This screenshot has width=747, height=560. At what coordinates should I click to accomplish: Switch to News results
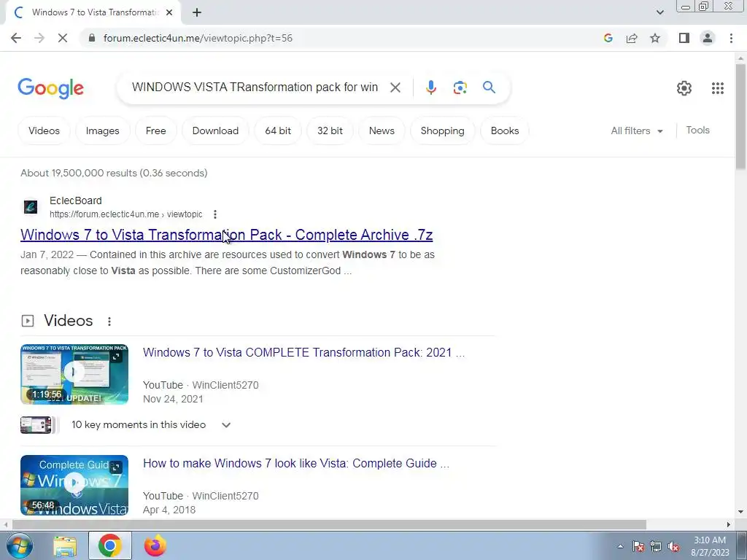coord(382,131)
